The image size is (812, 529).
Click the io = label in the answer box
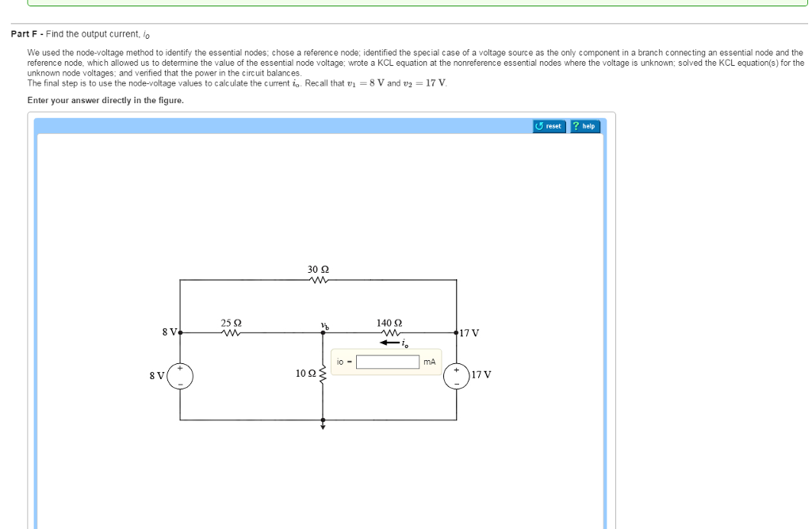point(343,361)
